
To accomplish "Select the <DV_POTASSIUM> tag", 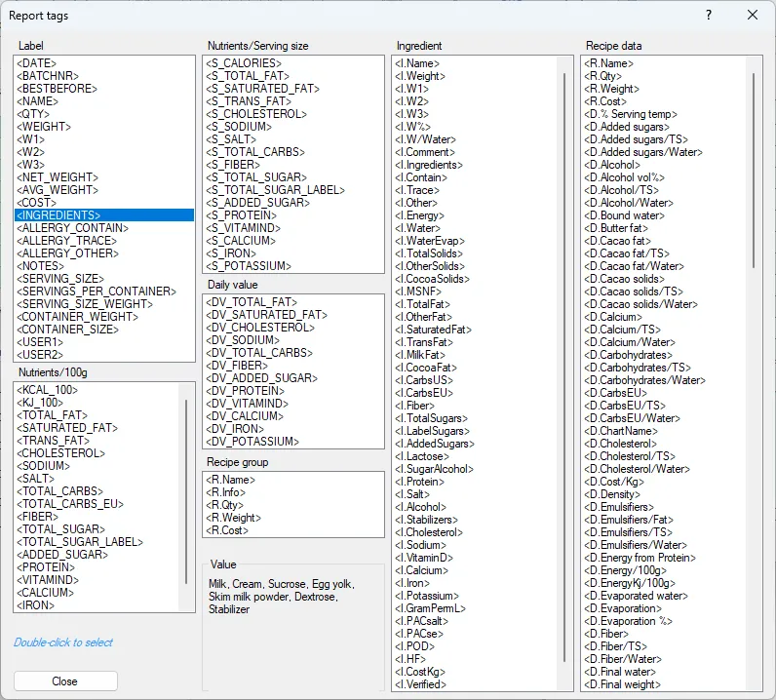I will (x=252, y=442).
